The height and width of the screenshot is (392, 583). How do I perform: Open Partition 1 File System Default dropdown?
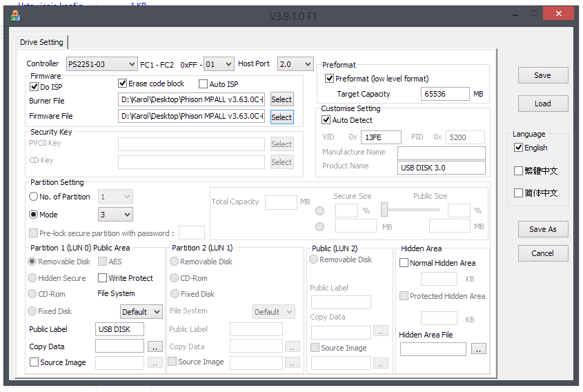click(x=141, y=312)
